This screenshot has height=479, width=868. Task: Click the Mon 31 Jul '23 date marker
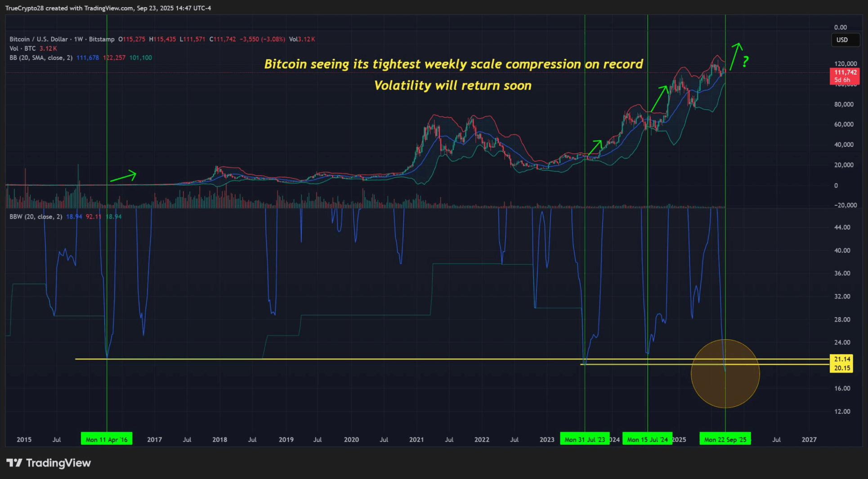584,439
